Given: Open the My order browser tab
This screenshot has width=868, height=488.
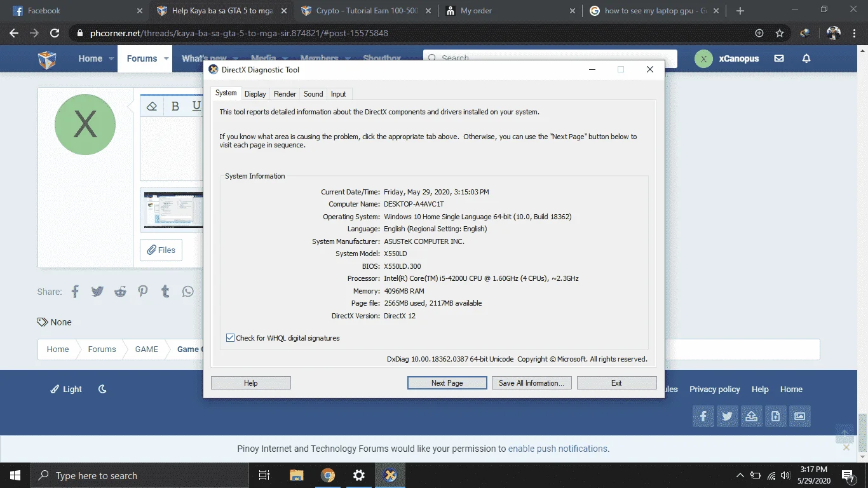Looking at the screenshot, I should 511,11.
